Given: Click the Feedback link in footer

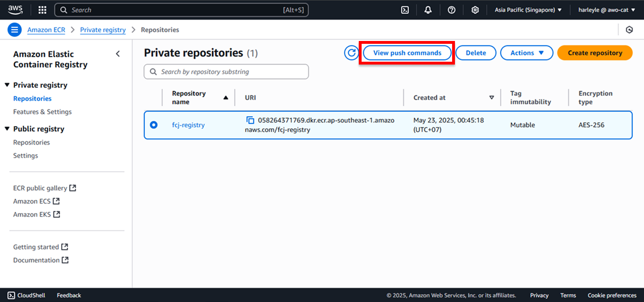Looking at the screenshot, I should coord(69,295).
